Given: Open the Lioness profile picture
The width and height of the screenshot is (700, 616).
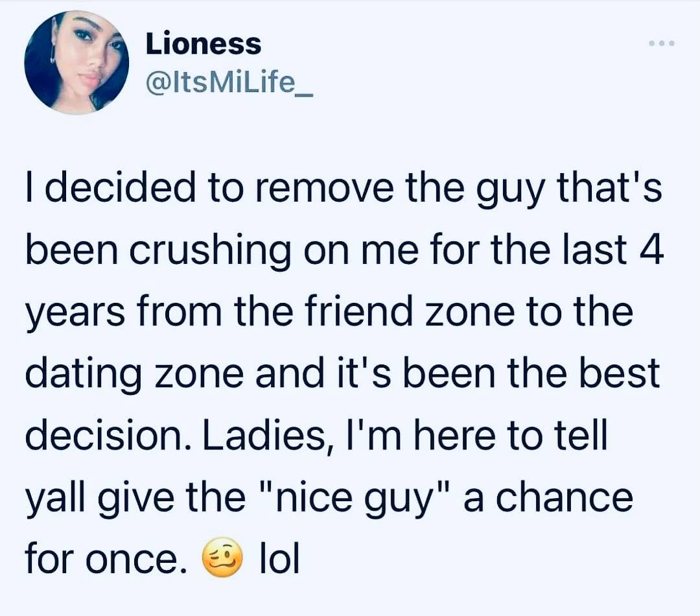Looking at the screenshot, I should coord(76,62).
